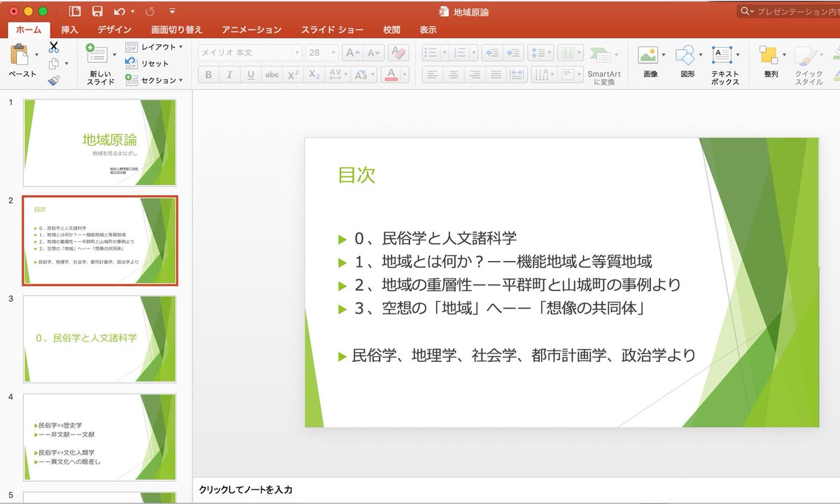Screen dimensions: 840x504
Task: Insert a テキストボックス text box
Action: [x=722, y=55]
